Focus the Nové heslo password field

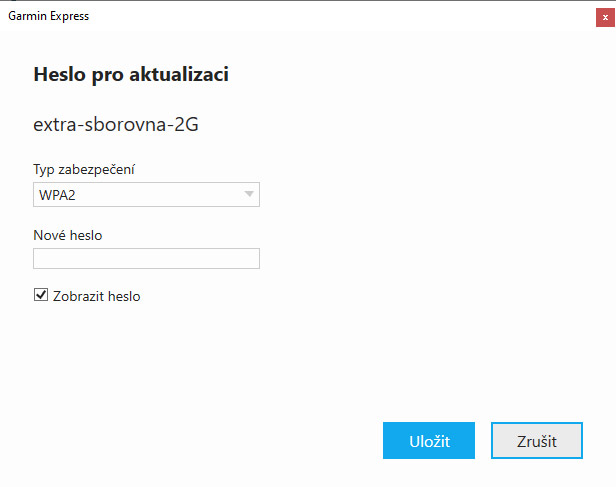pos(146,258)
